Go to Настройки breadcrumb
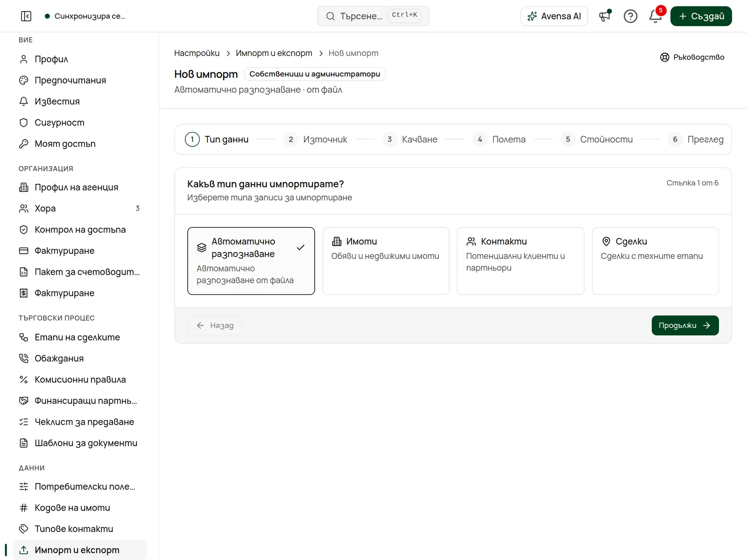The image size is (747, 560). point(197,53)
